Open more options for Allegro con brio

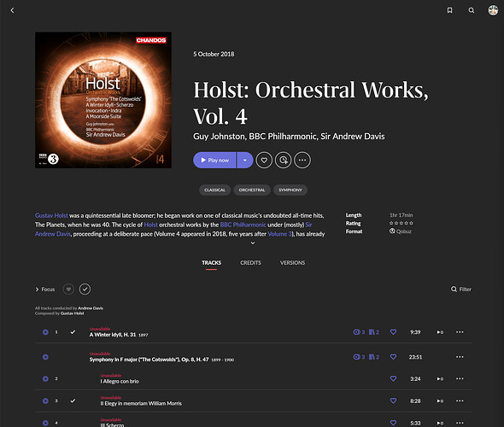pyautogui.click(x=460, y=378)
